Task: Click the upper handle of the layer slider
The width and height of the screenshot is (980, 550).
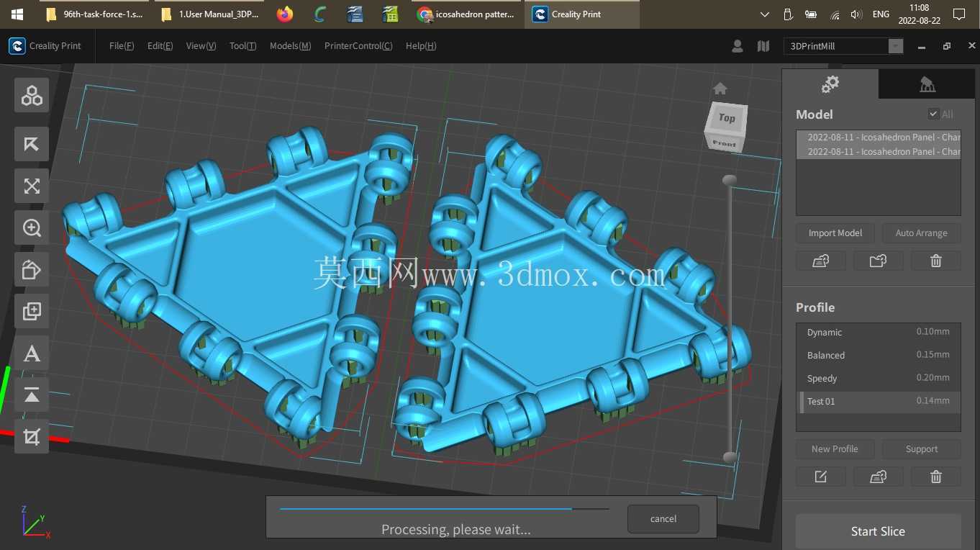Action: coord(730,180)
